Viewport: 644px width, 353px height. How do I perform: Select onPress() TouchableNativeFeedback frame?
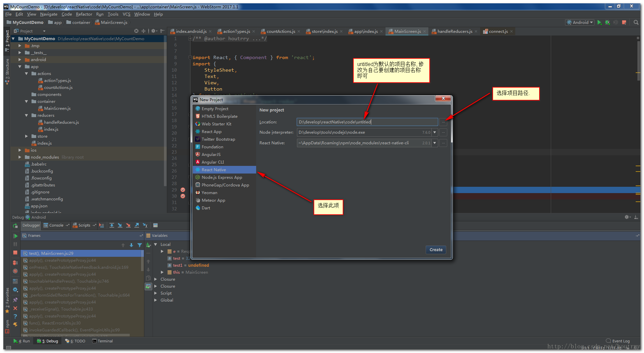(81, 267)
